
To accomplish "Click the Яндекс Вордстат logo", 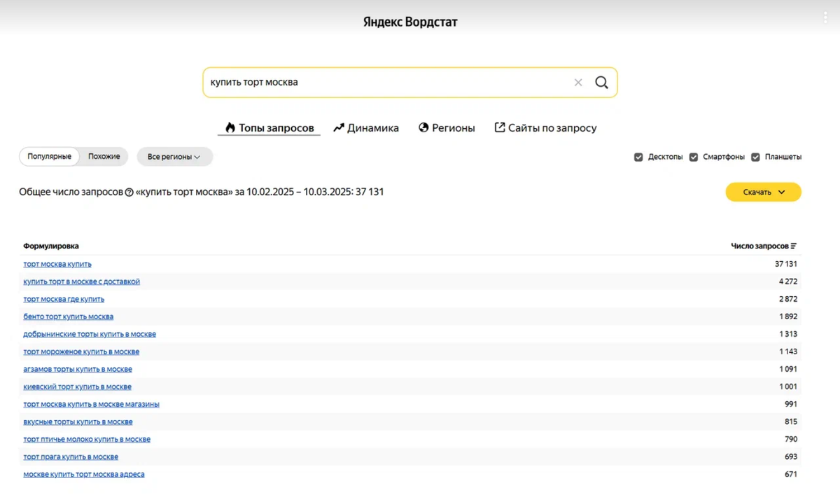I will 410,22.
